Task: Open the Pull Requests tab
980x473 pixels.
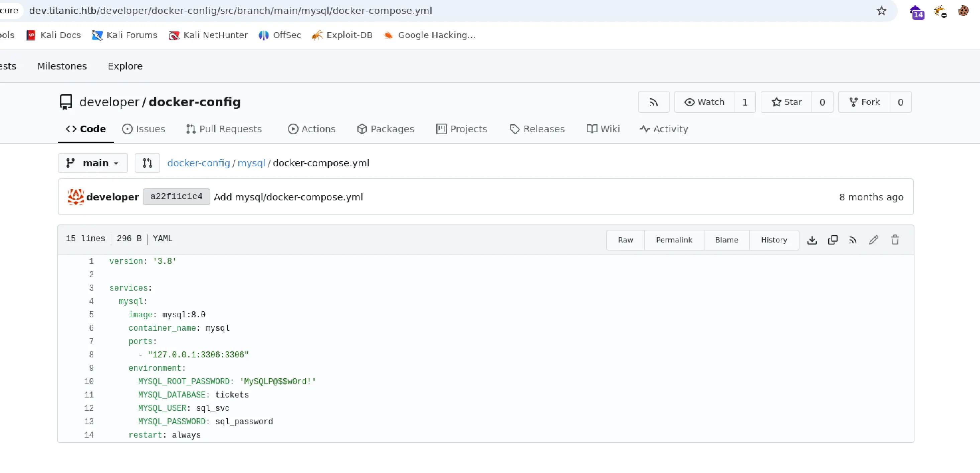Action: [x=224, y=129]
